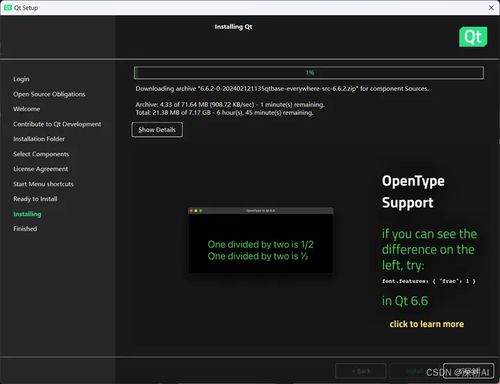Screen dimensions: 500x384
Task: Click the OpenType demo window thumbnail
Action: click(261, 240)
